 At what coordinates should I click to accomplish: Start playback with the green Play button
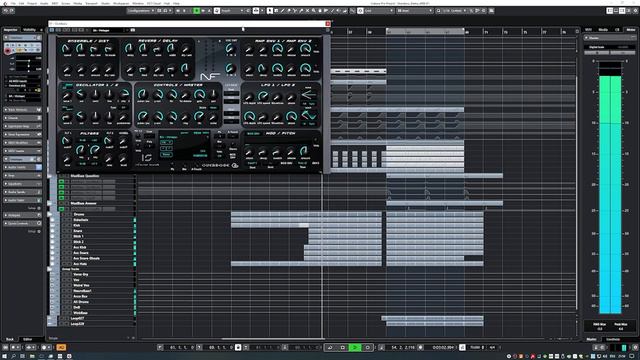[x=355, y=347]
